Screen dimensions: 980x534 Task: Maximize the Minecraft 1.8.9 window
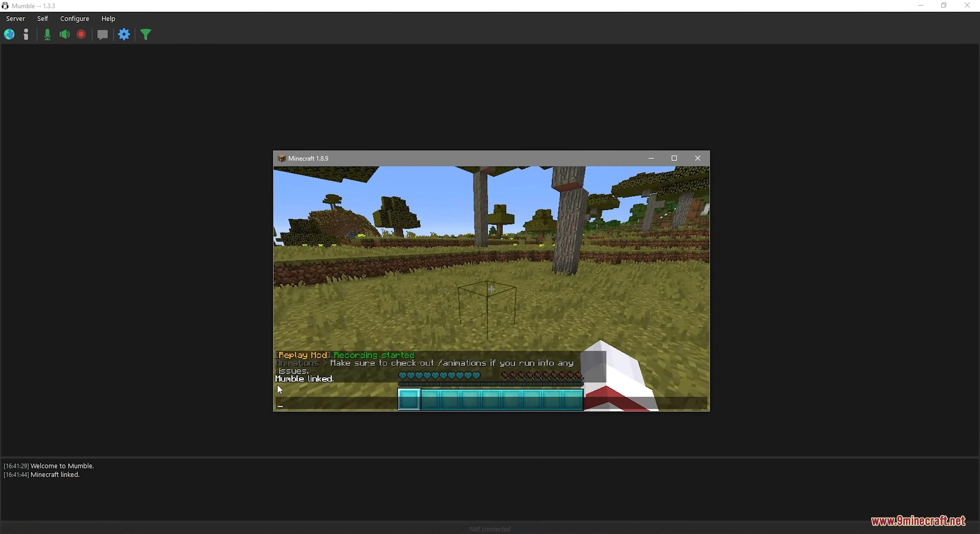click(674, 158)
